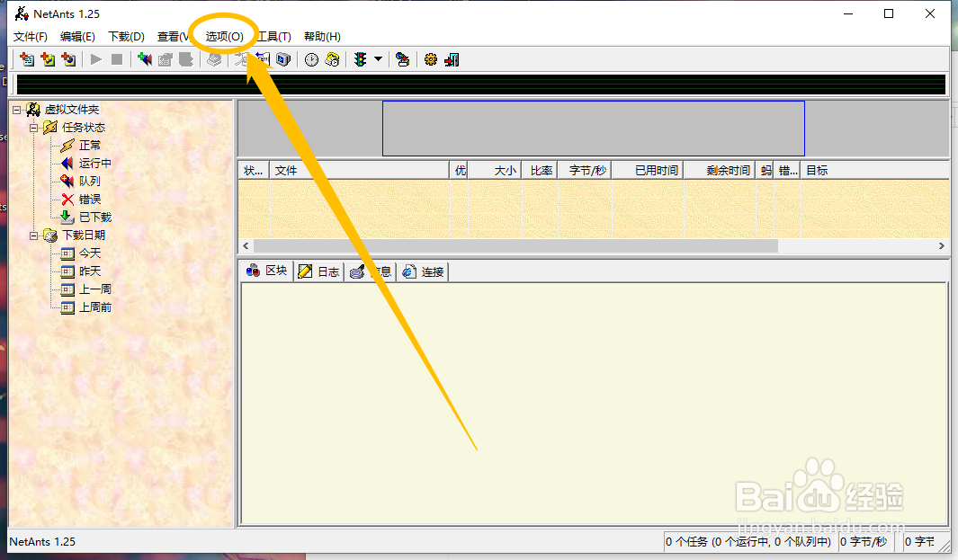
Task: Click the green-plus arrows toolbar icon
Action: pyautogui.click(x=145, y=59)
